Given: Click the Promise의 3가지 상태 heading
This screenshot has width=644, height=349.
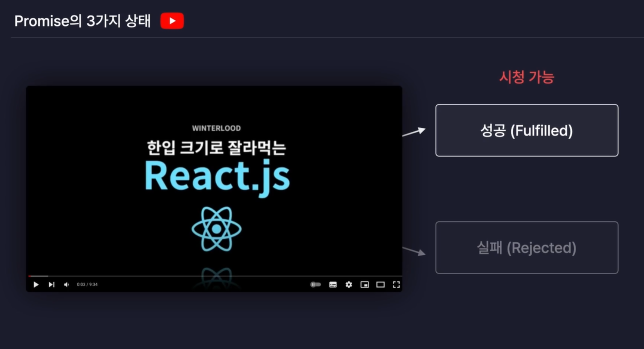Looking at the screenshot, I should click(x=82, y=21).
